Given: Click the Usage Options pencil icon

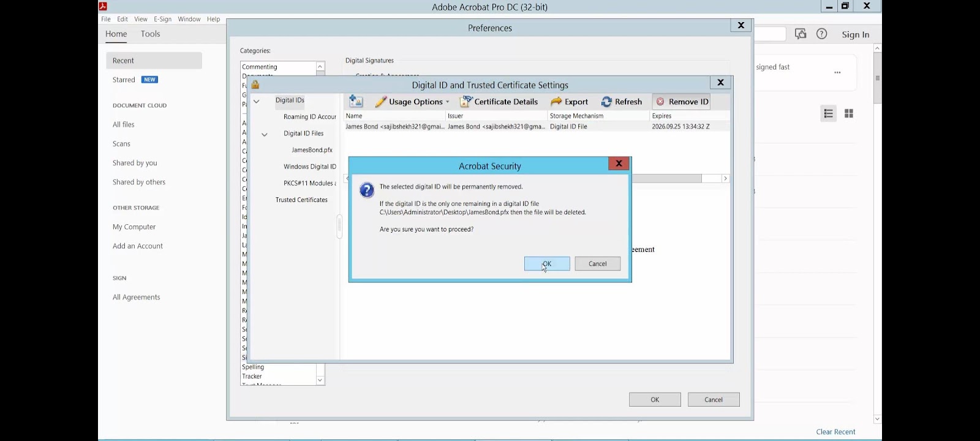Looking at the screenshot, I should [380, 102].
